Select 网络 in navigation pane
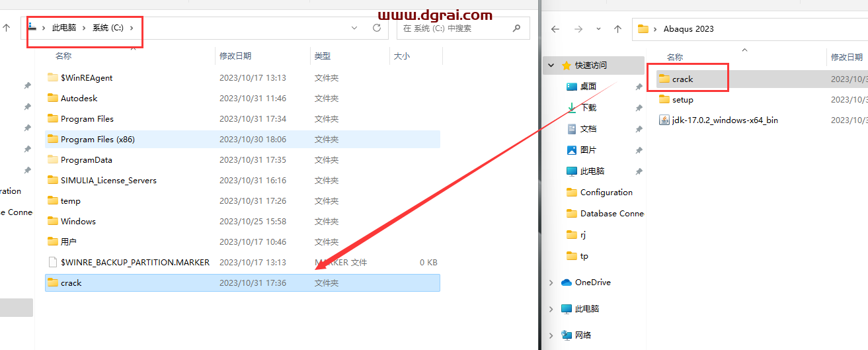The image size is (868, 350). click(x=583, y=335)
